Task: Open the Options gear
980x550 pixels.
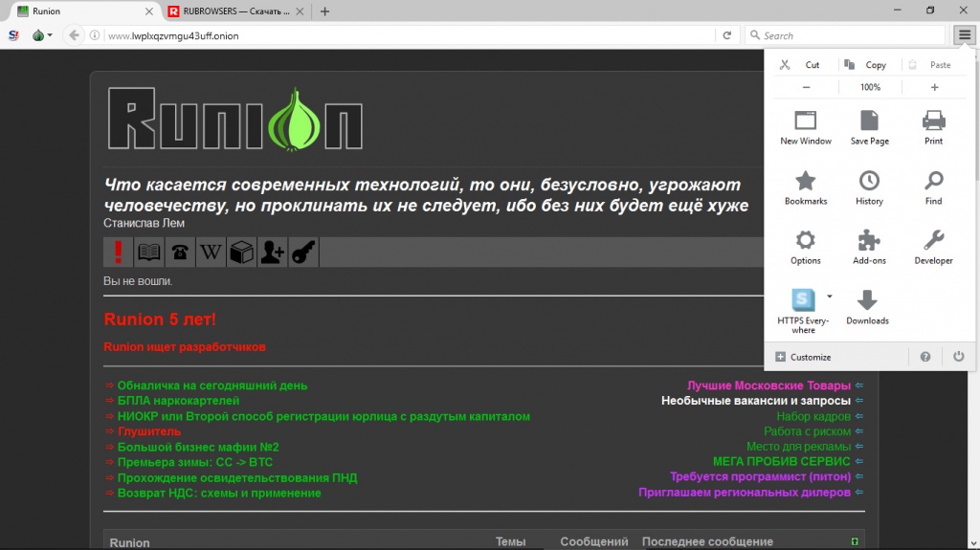Action: click(805, 246)
